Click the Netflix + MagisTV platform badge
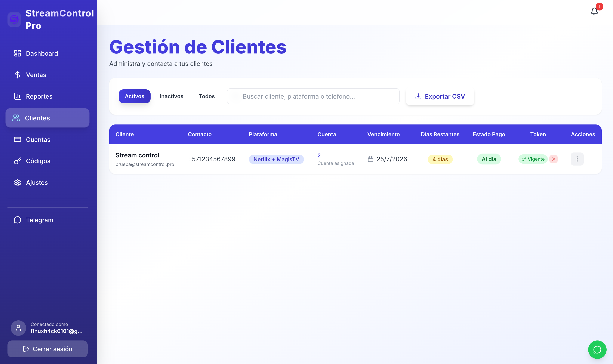Screen dimensions: 613x364 point(276,159)
